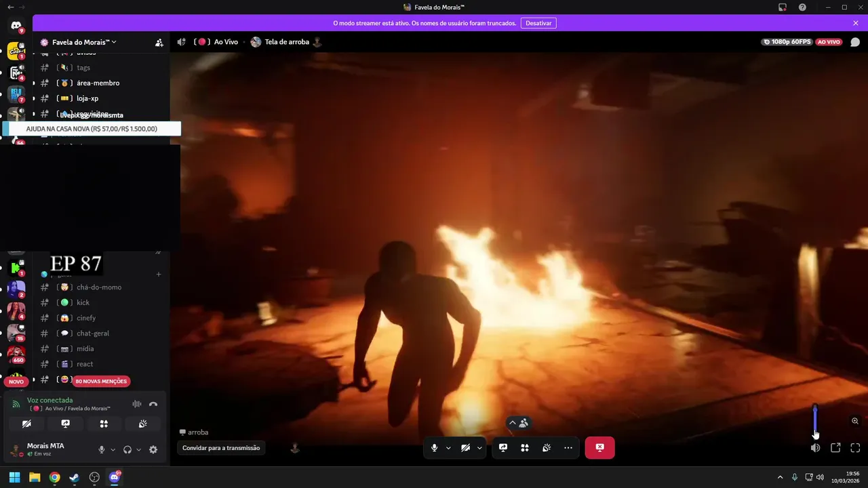Click the zoom magnifier icon on stream
Image resolution: width=868 pixels, height=488 pixels.
pos(855,421)
